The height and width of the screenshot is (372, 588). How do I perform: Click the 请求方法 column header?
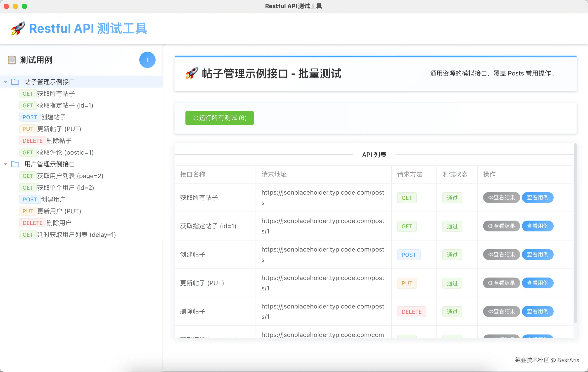click(410, 174)
